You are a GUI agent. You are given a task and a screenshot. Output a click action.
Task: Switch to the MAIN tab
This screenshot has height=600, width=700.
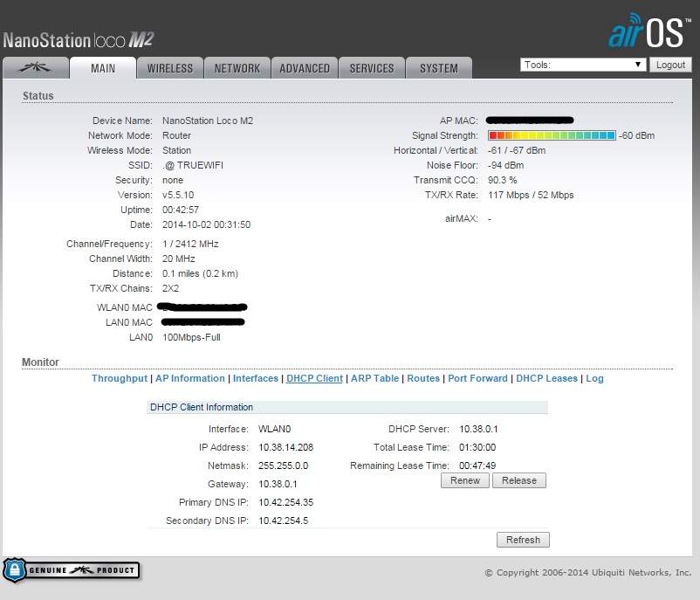[103, 68]
